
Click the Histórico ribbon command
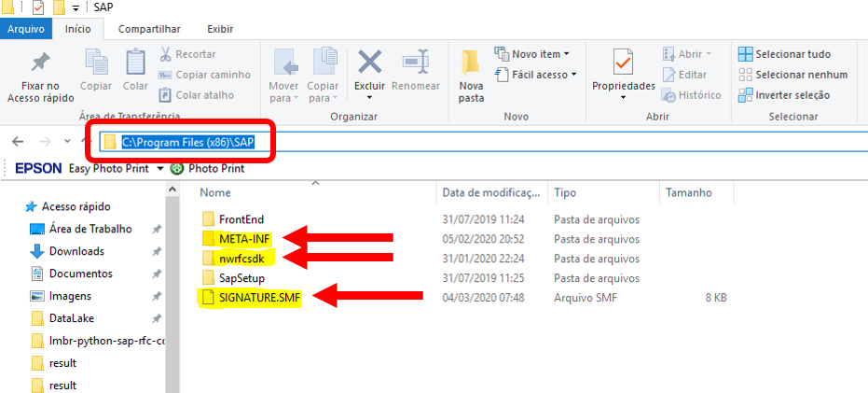coord(692,95)
